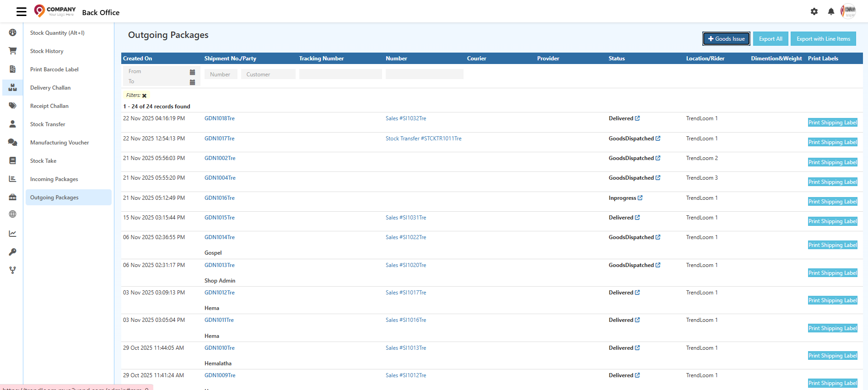
Task: Open Delivered status icon for GDN1015Tre
Action: click(637, 217)
